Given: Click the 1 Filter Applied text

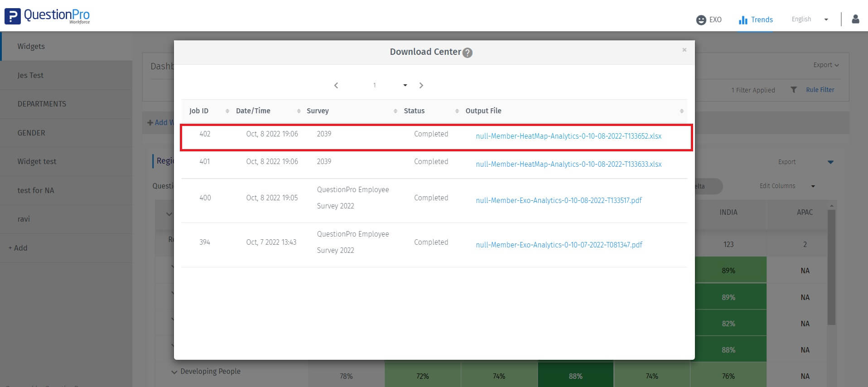Looking at the screenshot, I should [x=753, y=90].
